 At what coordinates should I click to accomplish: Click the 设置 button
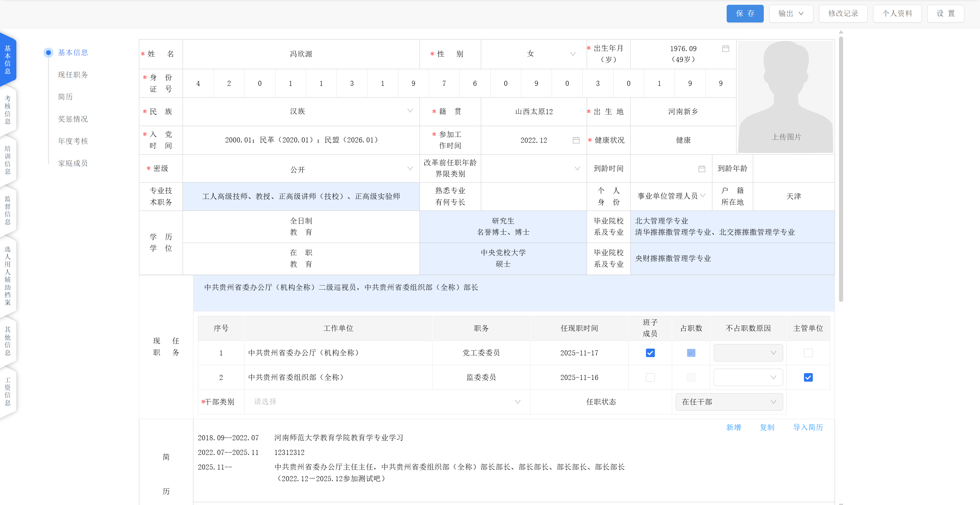945,14
